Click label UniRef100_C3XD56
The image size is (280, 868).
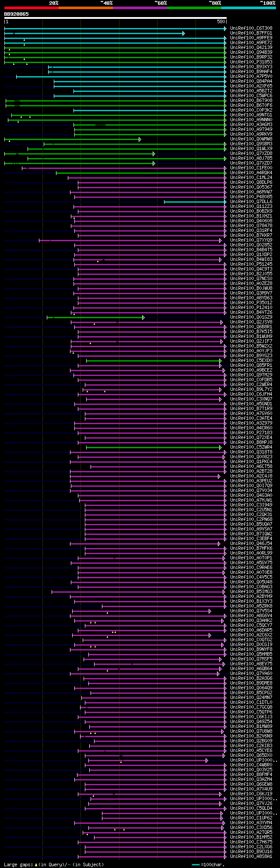click(x=251, y=828)
